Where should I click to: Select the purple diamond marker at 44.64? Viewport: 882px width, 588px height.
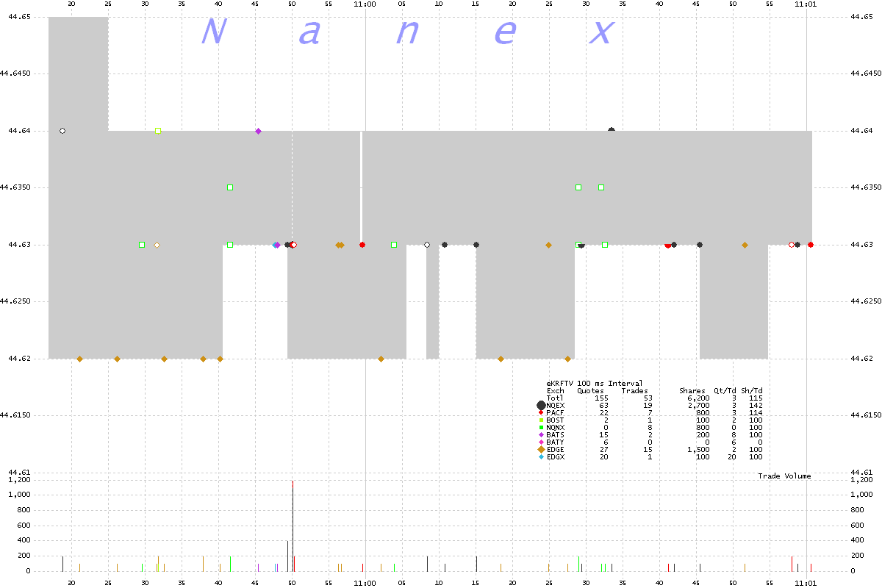click(x=258, y=131)
